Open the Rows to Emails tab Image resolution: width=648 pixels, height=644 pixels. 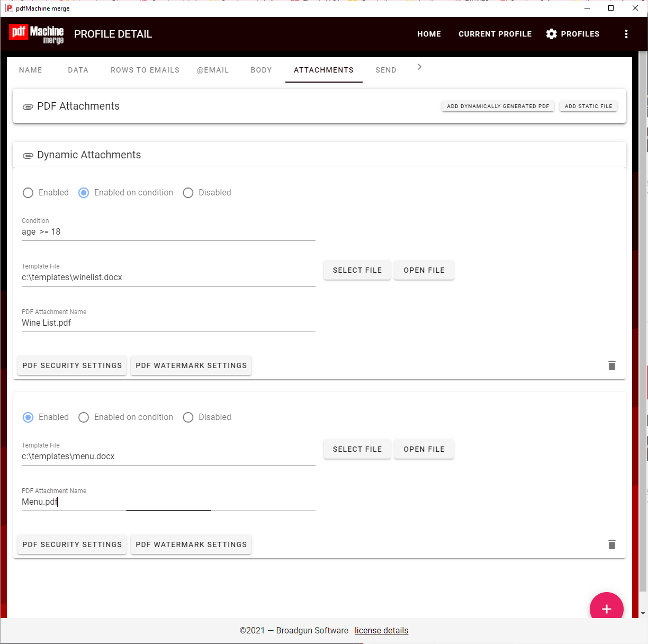145,70
